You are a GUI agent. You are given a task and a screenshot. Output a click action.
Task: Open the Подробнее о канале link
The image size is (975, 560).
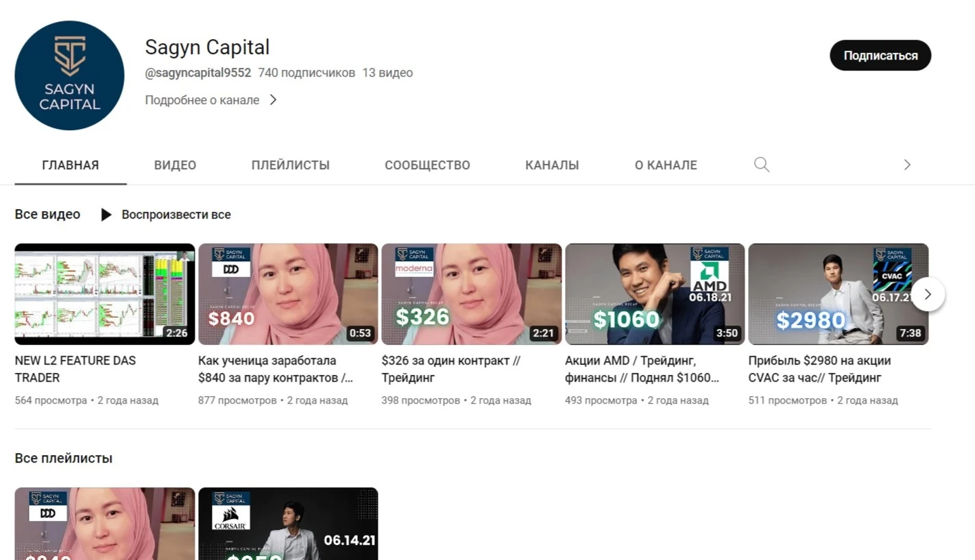[202, 100]
